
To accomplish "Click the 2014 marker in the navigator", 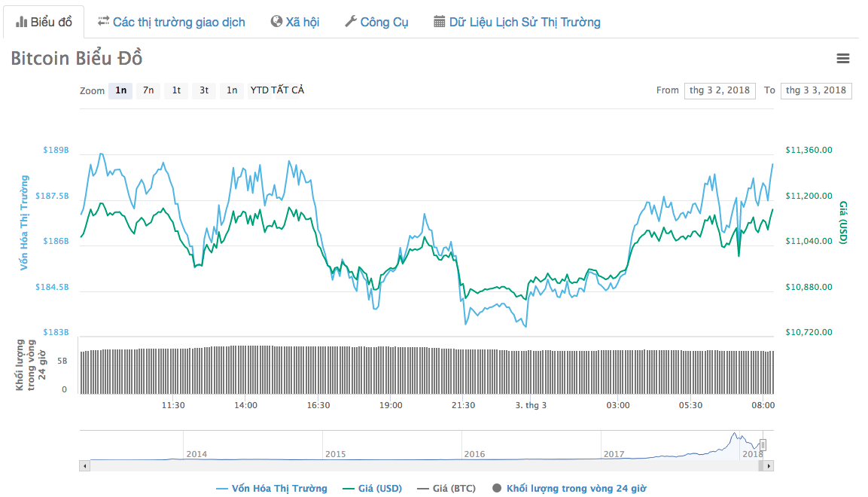I will pos(196,454).
